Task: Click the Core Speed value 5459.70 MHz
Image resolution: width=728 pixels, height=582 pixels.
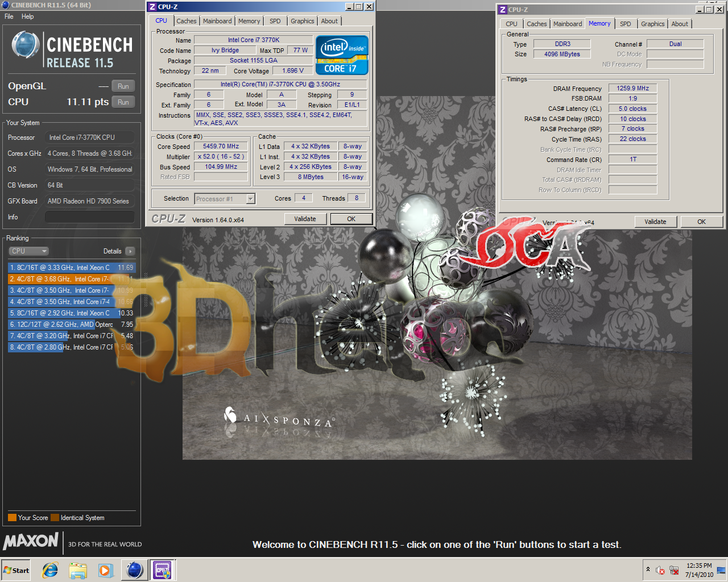Action: pos(221,146)
